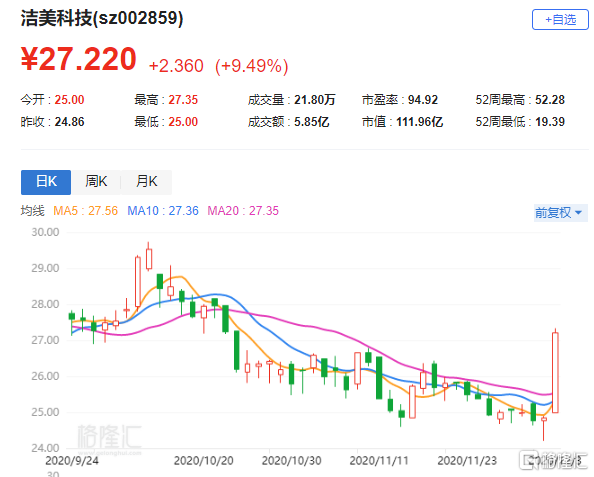The height and width of the screenshot is (477, 594).
Task: Select the price change +2.360
Action: [176, 66]
